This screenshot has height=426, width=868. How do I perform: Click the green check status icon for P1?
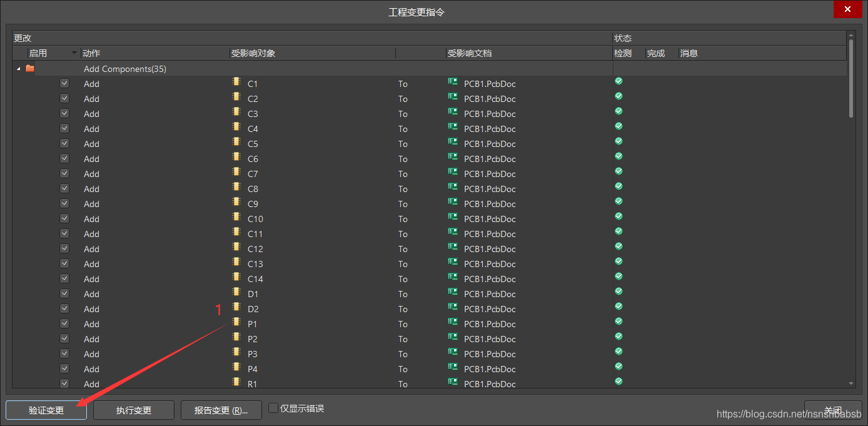click(x=618, y=322)
